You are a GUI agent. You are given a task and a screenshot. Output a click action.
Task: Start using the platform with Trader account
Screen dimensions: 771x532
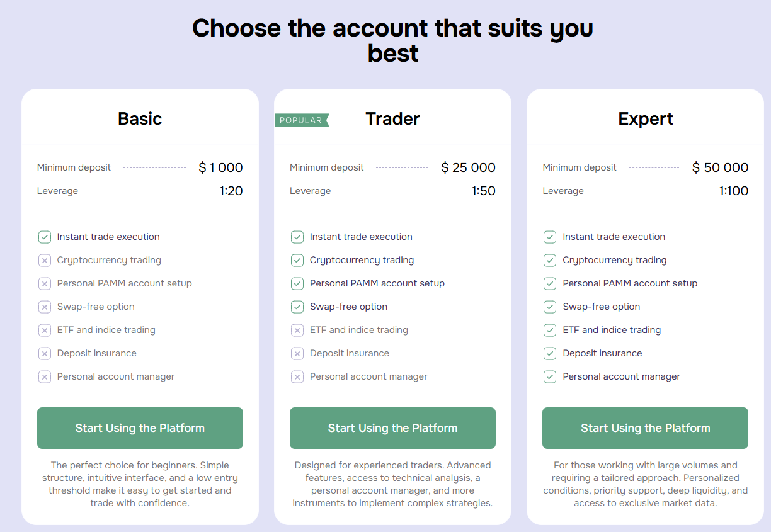click(392, 428)
